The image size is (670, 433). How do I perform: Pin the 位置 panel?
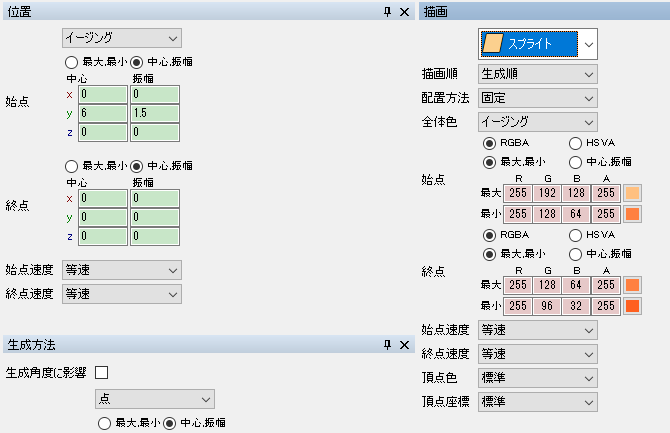click(x=387, y=12)
